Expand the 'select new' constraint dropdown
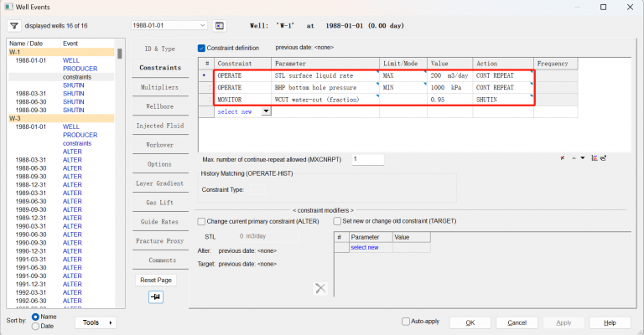This screenshot has width=644, height=335. (x=265, y=111)
